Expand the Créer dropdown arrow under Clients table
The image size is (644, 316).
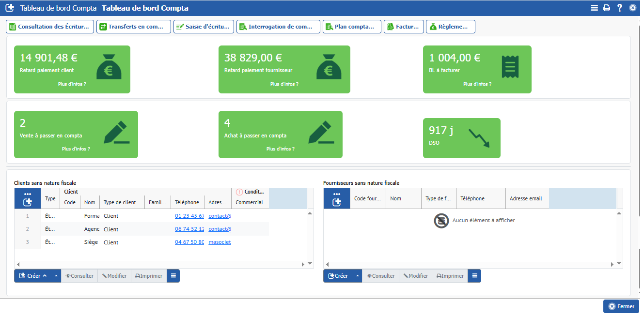pyautogui.click(x=56, y=276)
